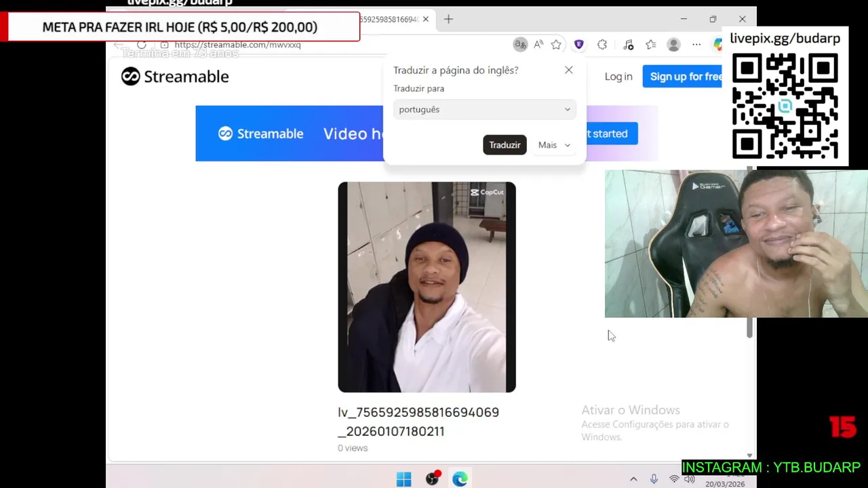Screen dimensions: 868x488
Task: Click the Log in link
Action: coord(618,77)
